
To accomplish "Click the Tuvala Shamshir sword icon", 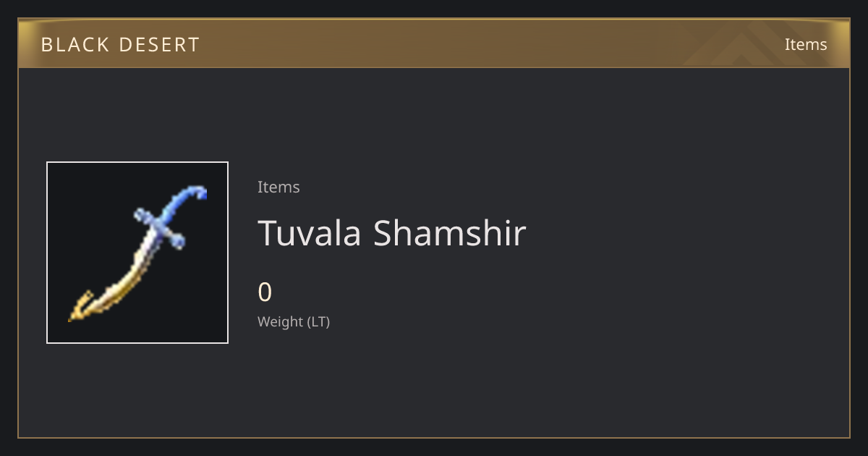I will pos(137,253).
